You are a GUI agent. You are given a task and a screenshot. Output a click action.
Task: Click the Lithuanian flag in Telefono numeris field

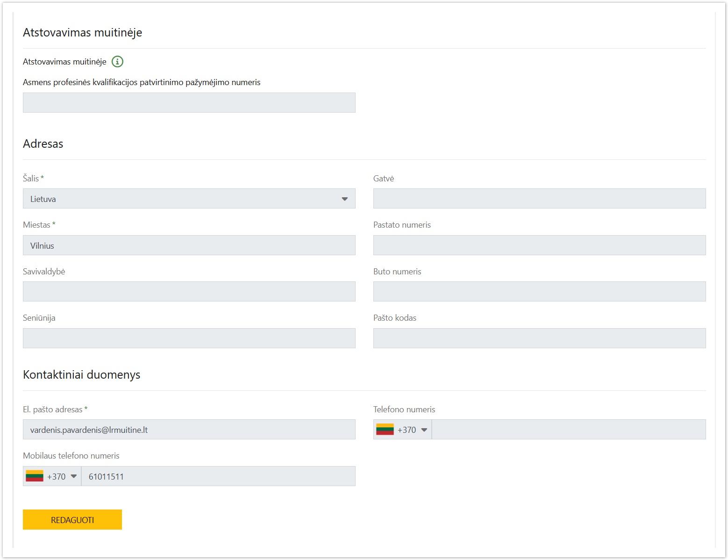pos(385,430)
